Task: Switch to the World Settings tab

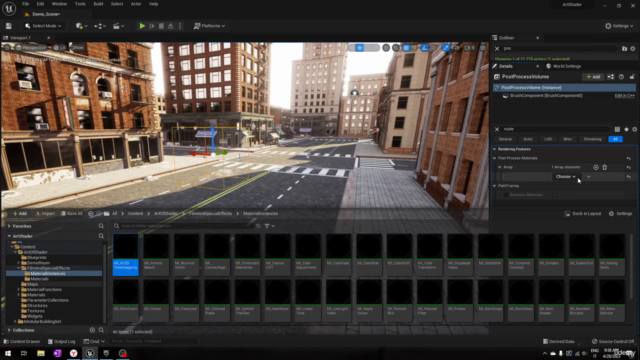Action: click(x=564, y=66)
